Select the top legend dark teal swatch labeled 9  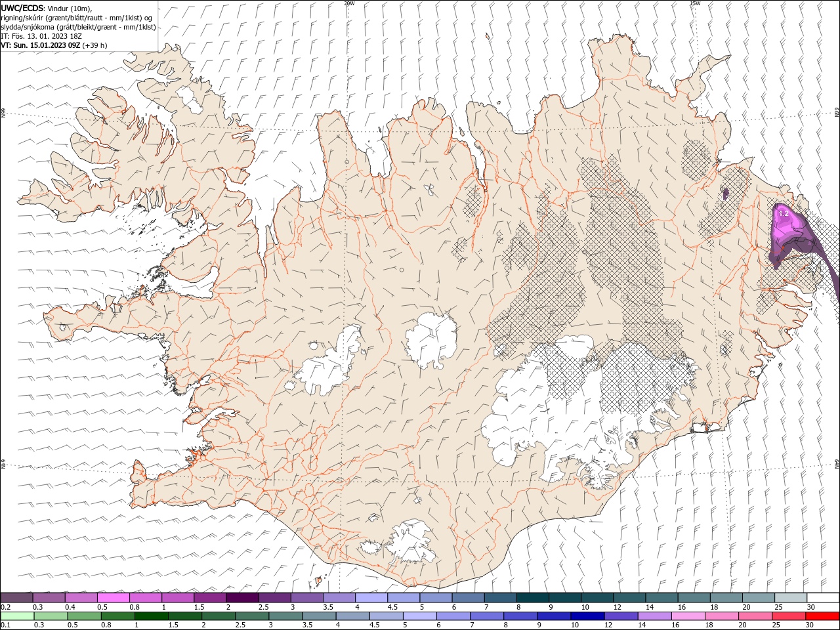pyautogui.click(x=565, y=597)
